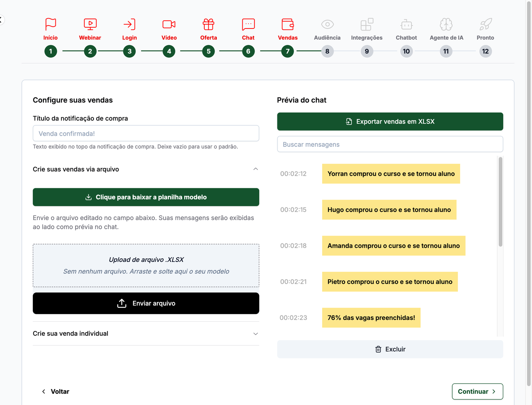
Task: Select the message "Yorran comprou o curso e se tornou aluno"
Action: [x=391, y=174]
